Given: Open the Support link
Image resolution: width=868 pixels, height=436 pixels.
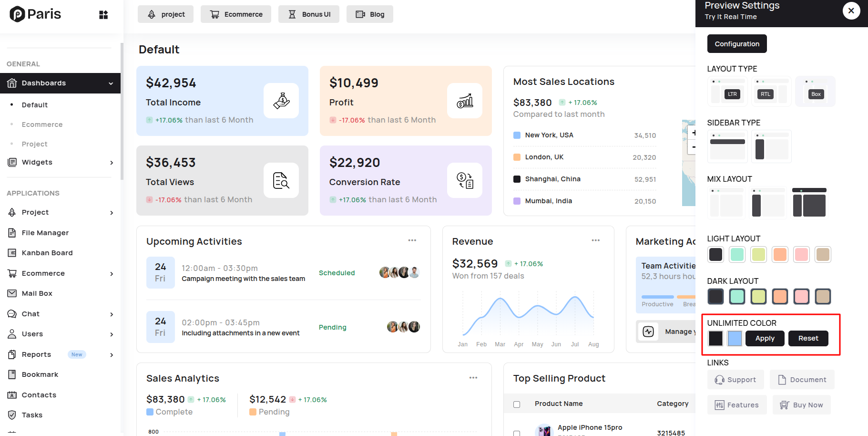Looking at the screenshot, I should (x=735, y=380).
